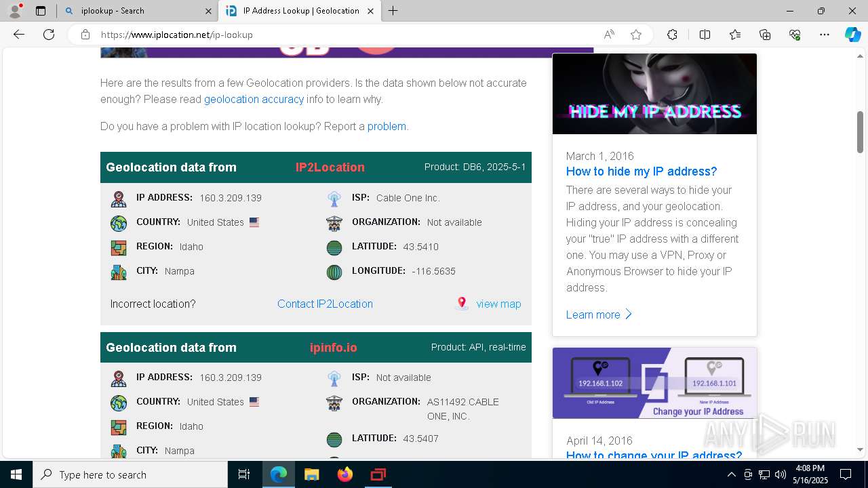
Task: Click the Type here to search box
Action: pyautogui.click(x=130, y=474)
